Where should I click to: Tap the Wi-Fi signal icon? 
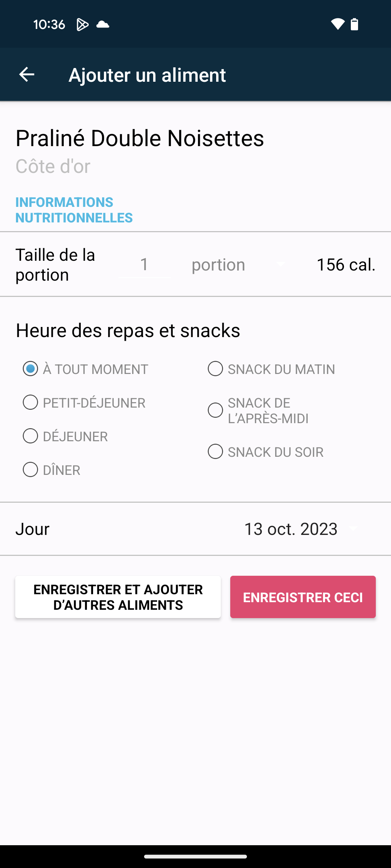(x=337, y=24)
